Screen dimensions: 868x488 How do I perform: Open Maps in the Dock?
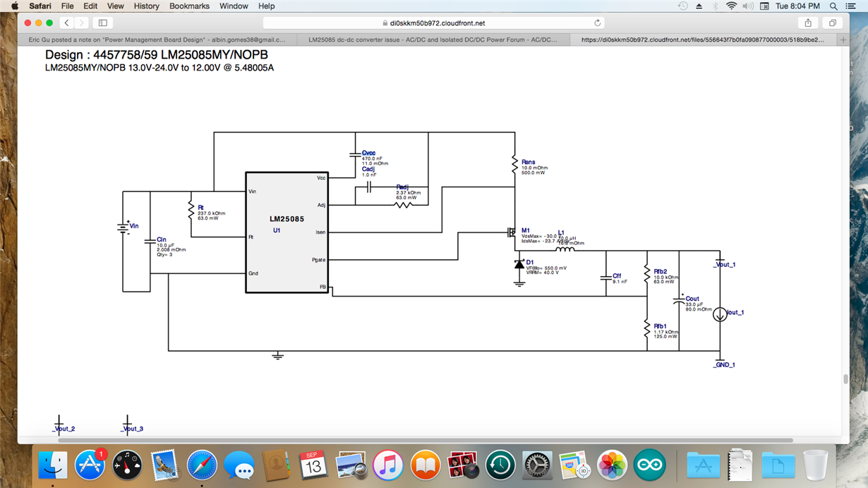coord(574,465)
